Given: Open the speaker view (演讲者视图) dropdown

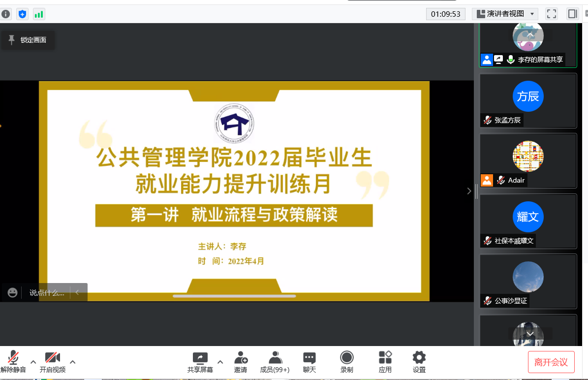Looking at the screenshot, I should click(x=505, y=14).
